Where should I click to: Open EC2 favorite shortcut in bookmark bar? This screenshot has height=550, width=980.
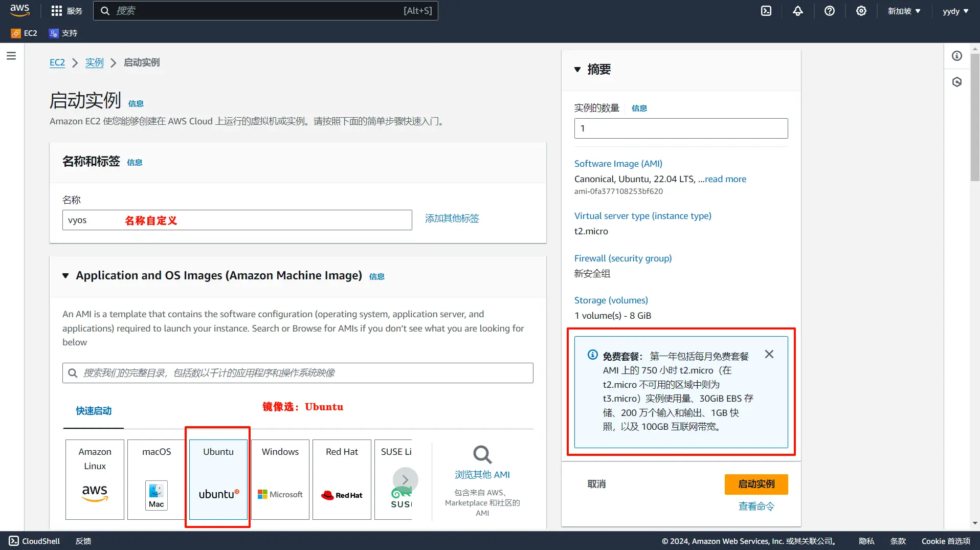[24, 33]
